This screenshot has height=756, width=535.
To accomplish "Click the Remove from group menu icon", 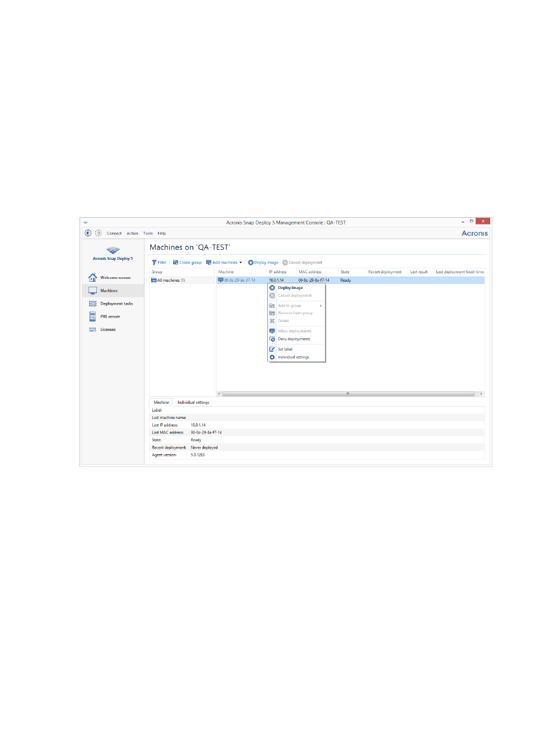I will pyautogui.click(x=272, y=313).
